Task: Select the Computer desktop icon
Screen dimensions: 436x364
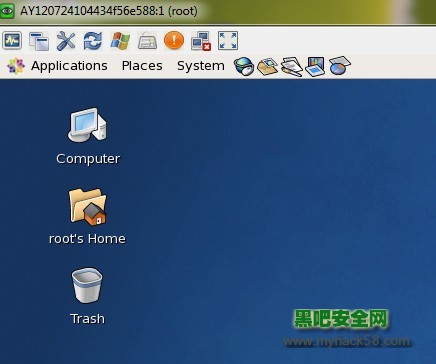Action: [87, 124]
